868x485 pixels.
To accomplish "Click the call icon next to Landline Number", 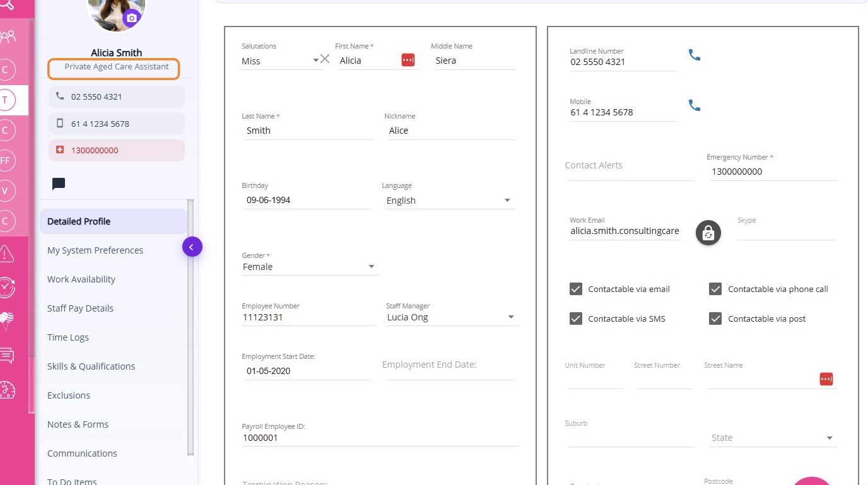I will click(x=695, y=55).
